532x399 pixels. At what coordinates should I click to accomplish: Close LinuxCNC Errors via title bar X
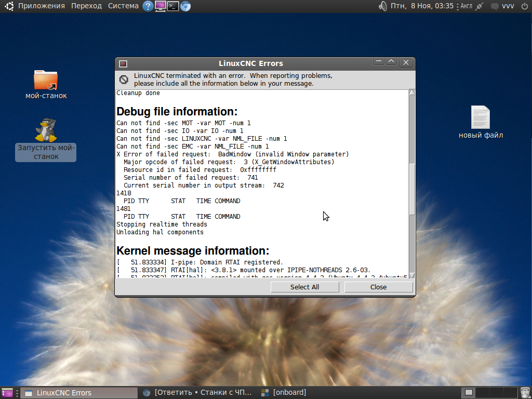(x=406, y=62)
